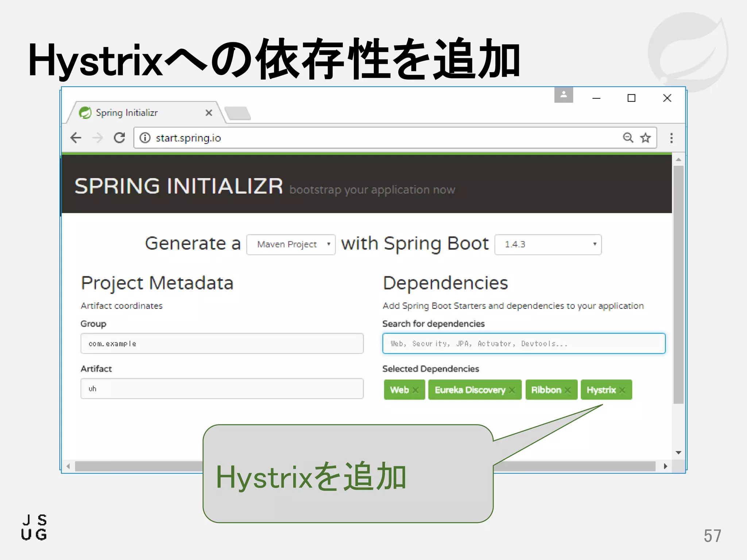Remove the Hystrix dependency tag
This screenshot has height=560, width=747.
coord(622,390)
